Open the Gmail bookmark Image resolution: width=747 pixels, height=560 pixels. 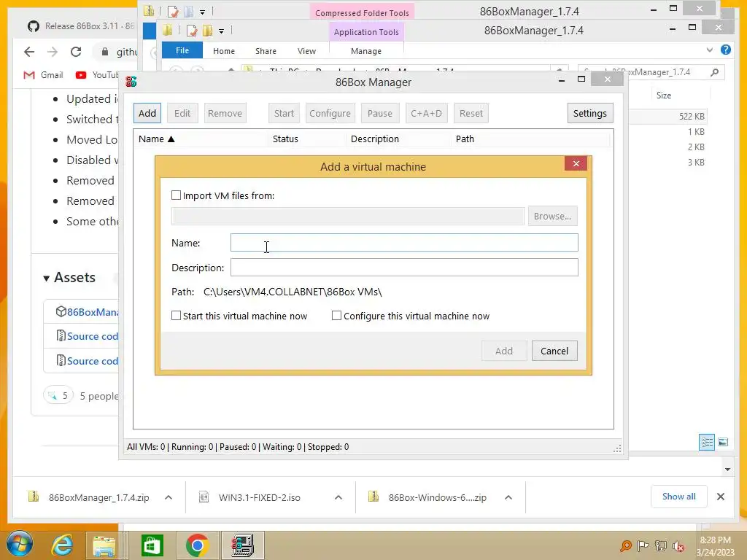click(x=43, y=75)
